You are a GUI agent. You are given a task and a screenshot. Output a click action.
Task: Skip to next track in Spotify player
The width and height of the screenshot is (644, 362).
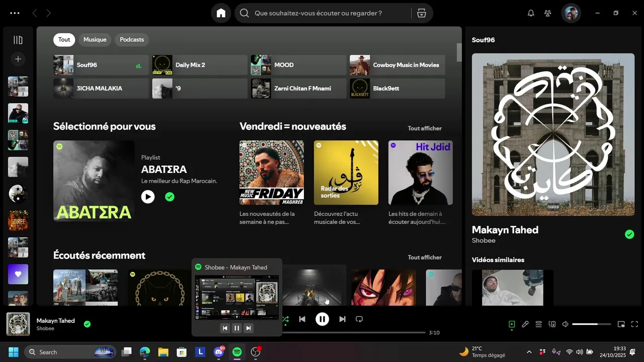pyautogui.click(x=342, y=319)
